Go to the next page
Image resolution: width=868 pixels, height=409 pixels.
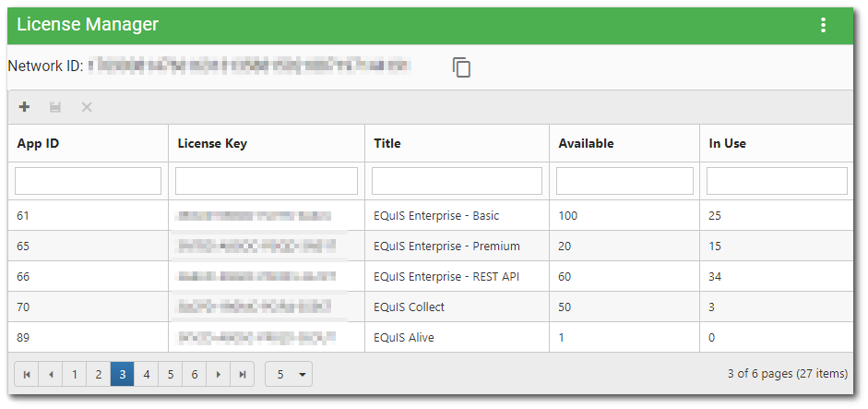(x=219, y=375)
